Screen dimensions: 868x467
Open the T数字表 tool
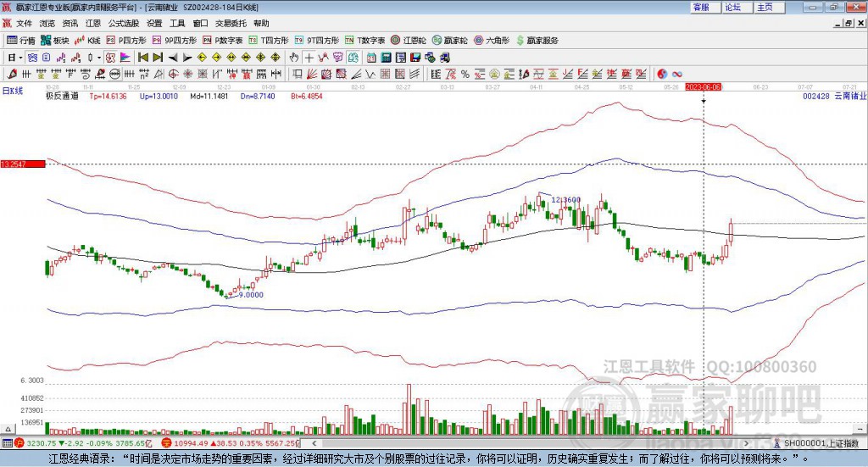click(x=364, y=41)
